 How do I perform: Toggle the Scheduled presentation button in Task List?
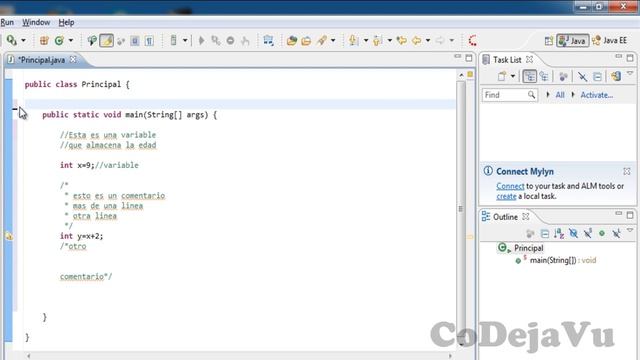[x=544, y=76]
